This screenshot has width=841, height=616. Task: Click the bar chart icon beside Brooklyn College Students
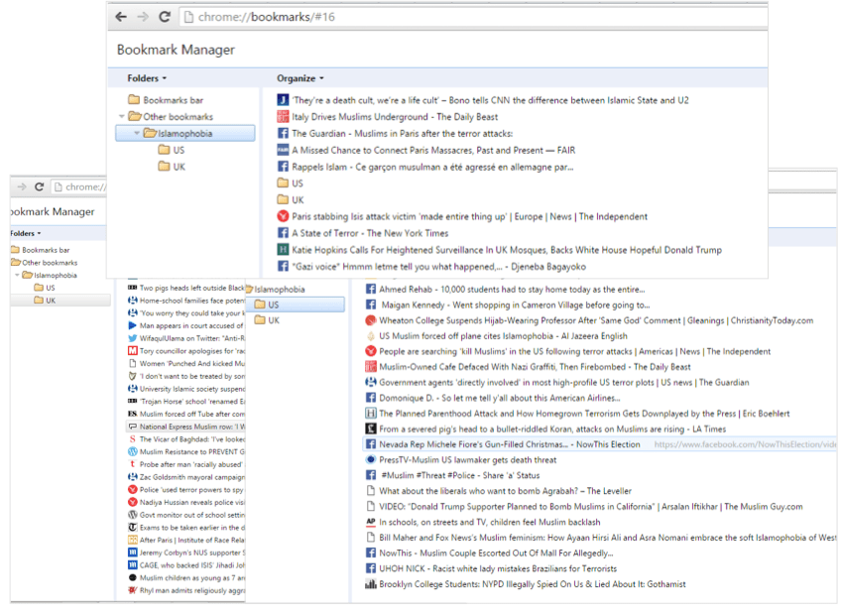coord(370,584)
